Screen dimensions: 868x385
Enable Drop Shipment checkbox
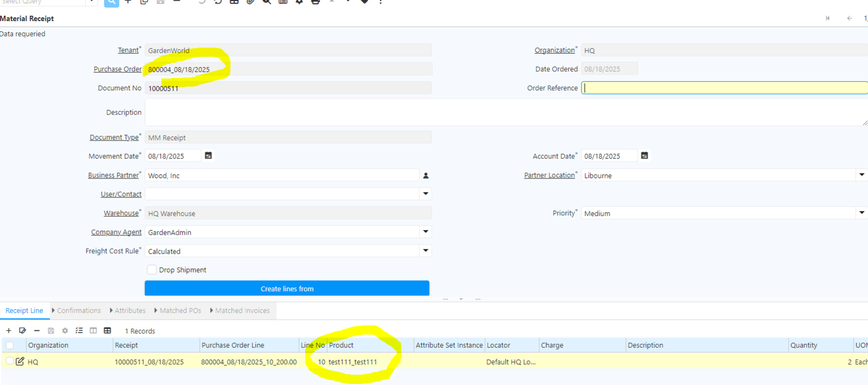click(x=152, y=270)
